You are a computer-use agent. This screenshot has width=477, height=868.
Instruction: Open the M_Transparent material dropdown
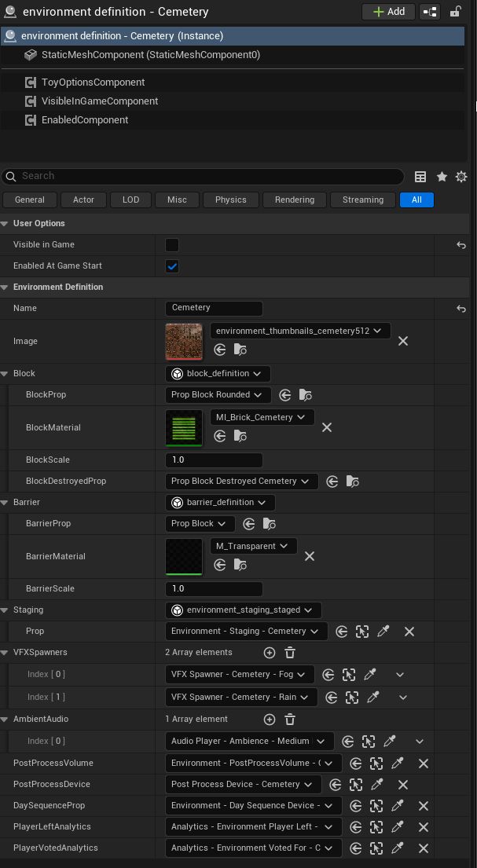(x=253, y=547)
